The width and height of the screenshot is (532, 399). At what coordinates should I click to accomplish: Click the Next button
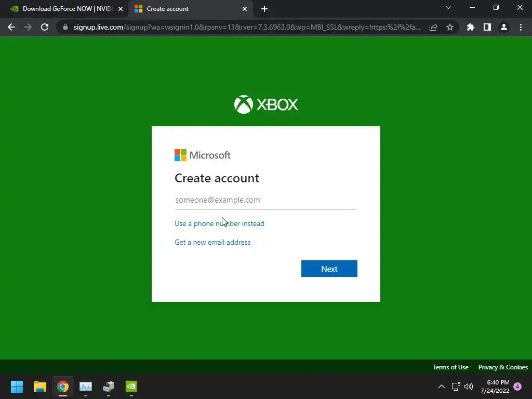pos(329,269)
